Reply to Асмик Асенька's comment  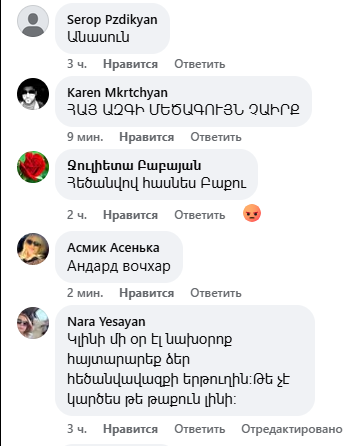click(x=216, y=293)
